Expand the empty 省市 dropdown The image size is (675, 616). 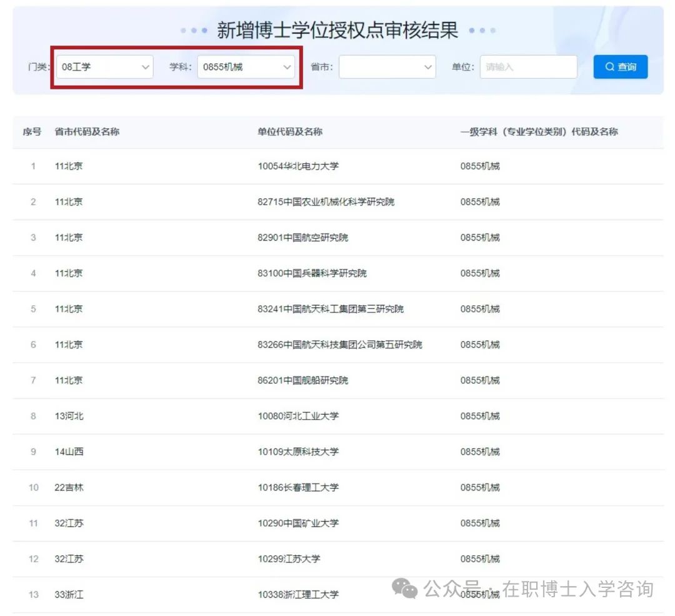387,67
